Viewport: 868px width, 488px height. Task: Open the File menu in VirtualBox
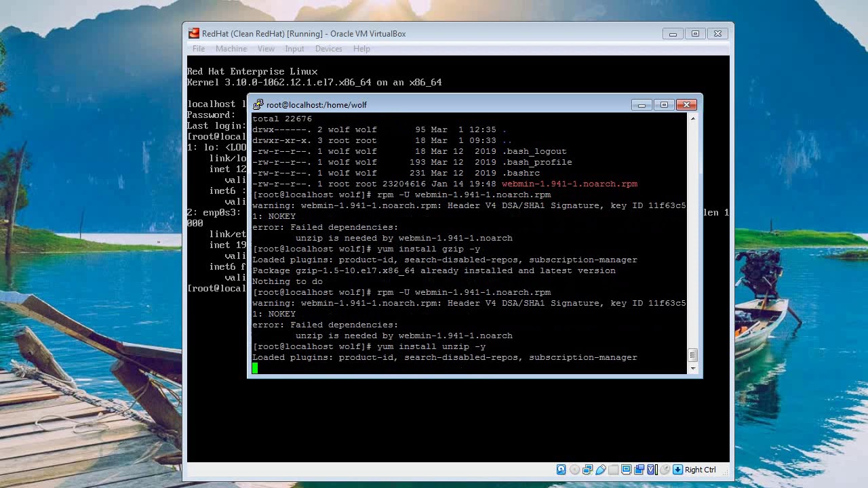click(x=199, y=49)
